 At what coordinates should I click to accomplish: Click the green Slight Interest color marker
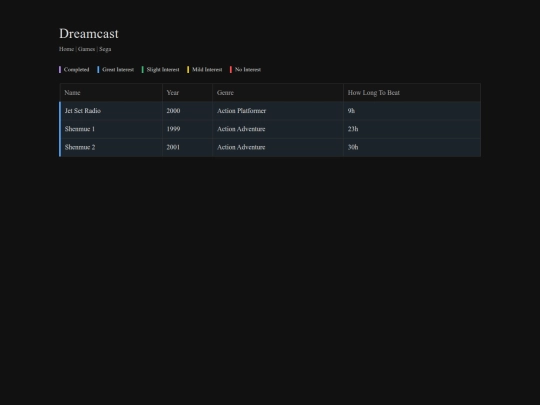(143, 70)
